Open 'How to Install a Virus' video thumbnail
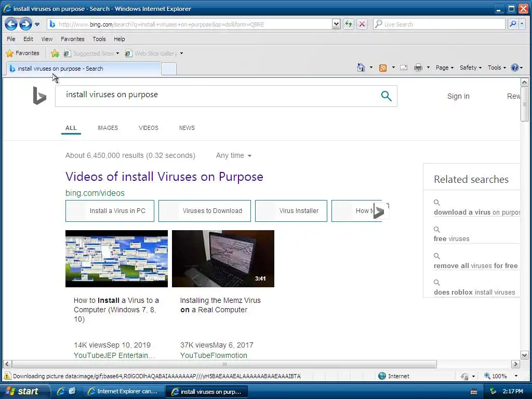The width and height of the screenshot is (532, 399). 116,259
